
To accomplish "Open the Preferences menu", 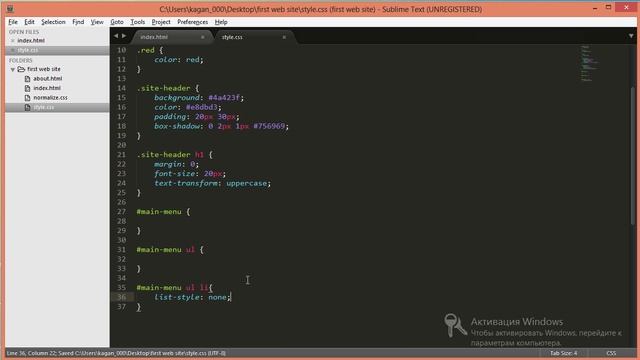I will (192, 22).
